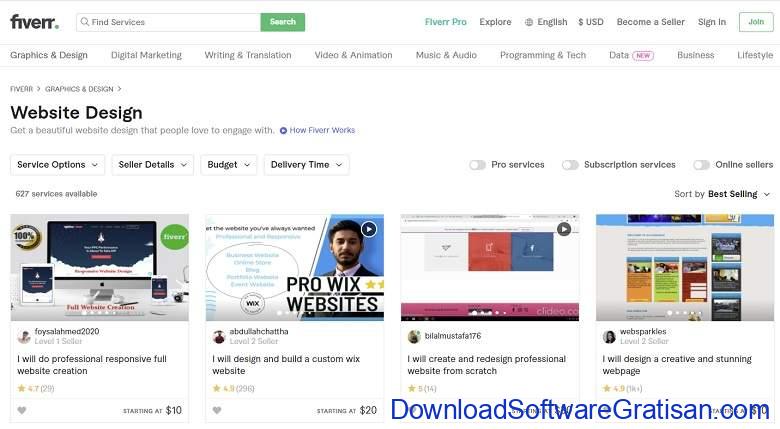The image size is (780, 429).
Task: Open the Sign In link
Action: point(712,22)
